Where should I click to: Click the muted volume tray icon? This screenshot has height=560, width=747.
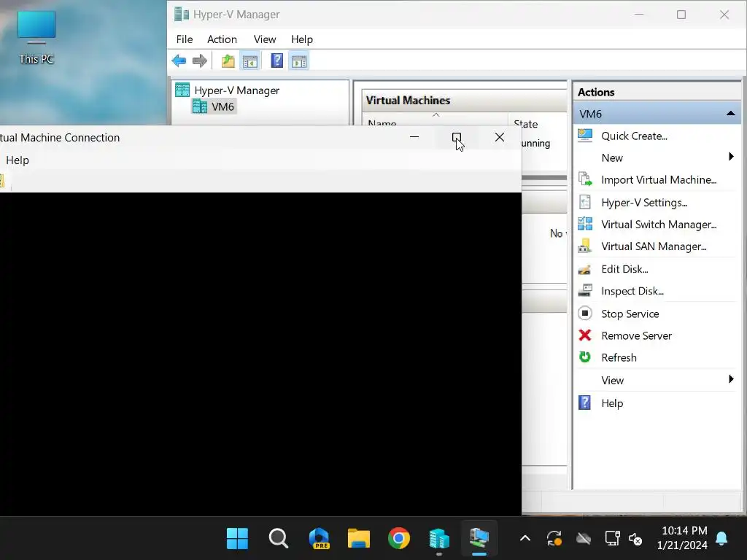pyautogui.click(x=635, y=539)
